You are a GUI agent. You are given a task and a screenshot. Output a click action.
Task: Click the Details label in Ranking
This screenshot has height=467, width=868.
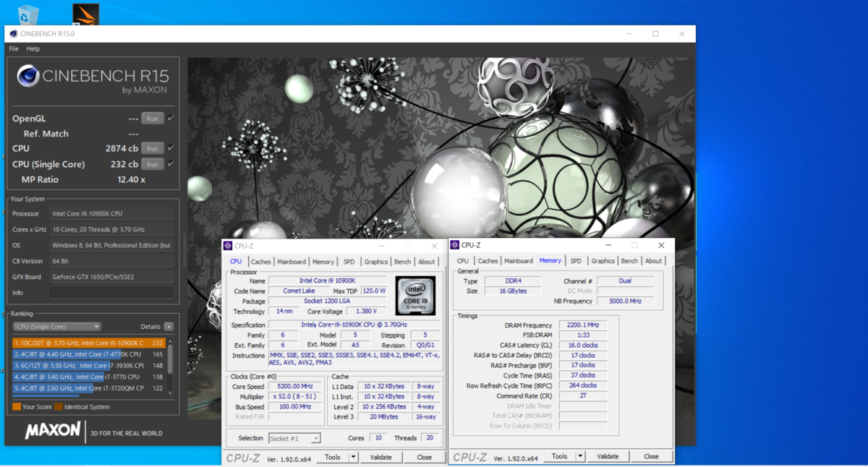point(150,327)
